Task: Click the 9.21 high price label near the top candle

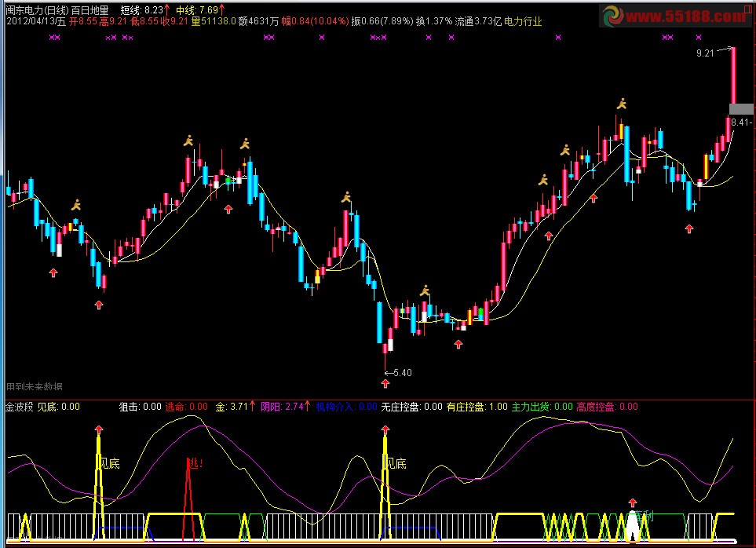Action: [x=705, y=53]
